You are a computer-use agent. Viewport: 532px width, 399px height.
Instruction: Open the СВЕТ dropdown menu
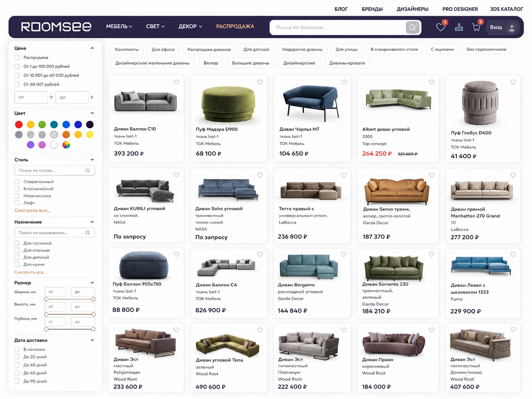(155, 27)
